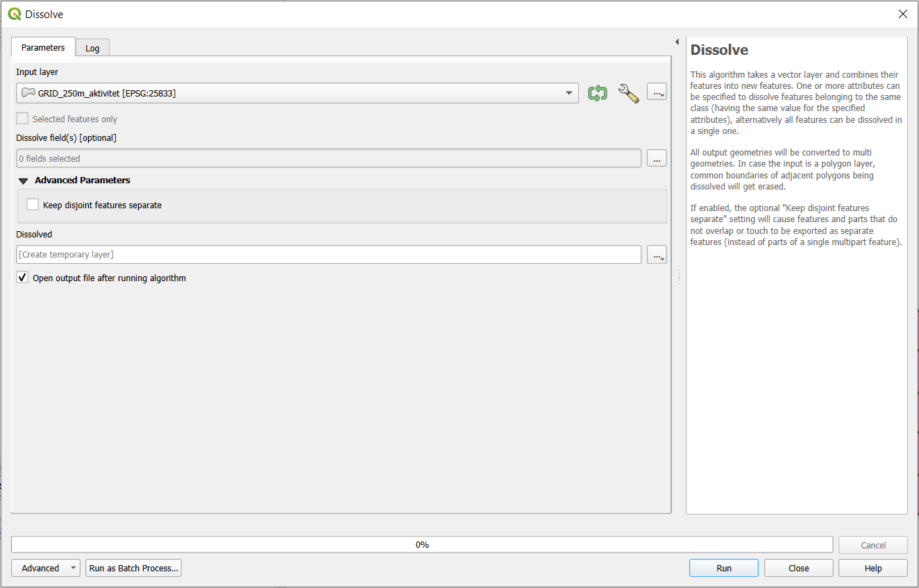
Task: Click the Dissolve title bar text
Action: pos(44,14)
